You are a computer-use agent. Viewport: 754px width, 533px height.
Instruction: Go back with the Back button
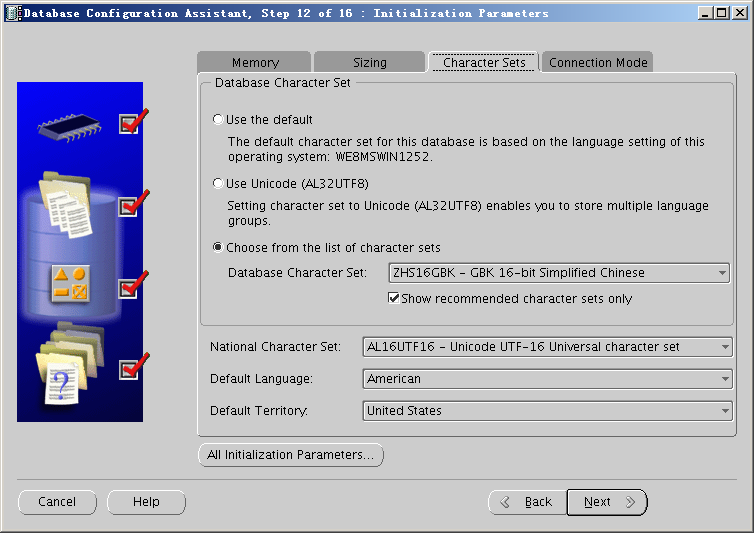(527, 502)
